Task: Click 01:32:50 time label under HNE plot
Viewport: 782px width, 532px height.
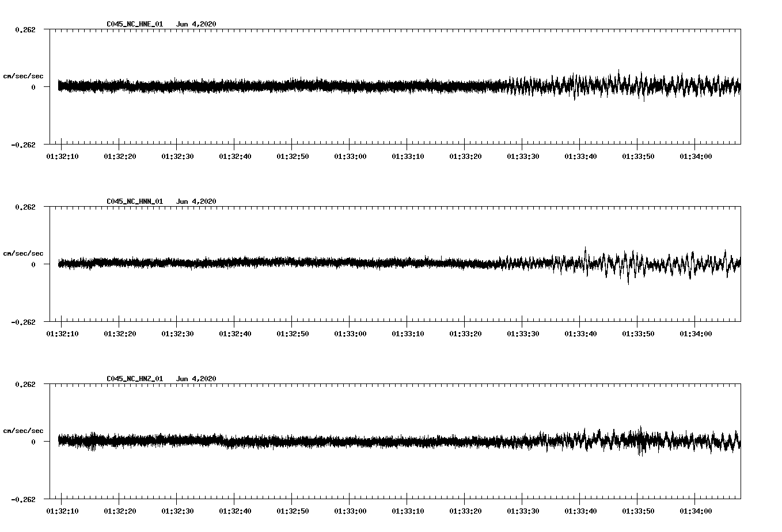Action: click(x=293, y=157)
